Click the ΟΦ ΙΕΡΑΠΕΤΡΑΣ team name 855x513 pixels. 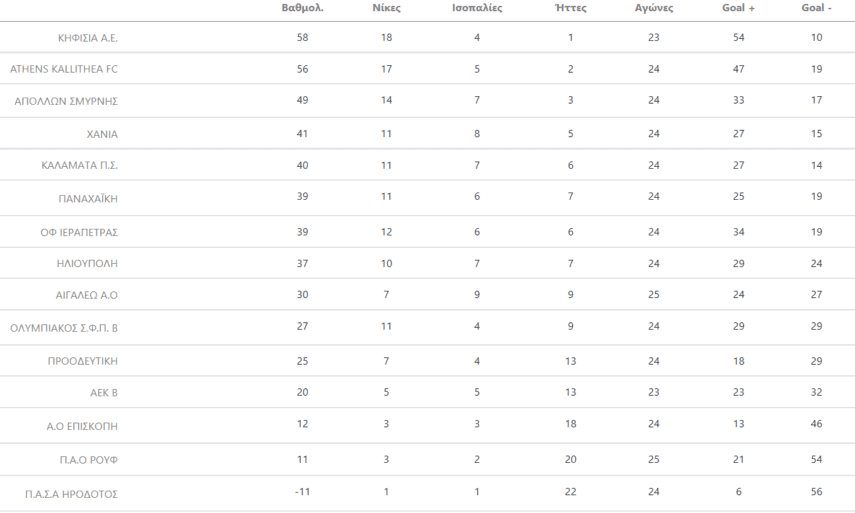pyautogui.click(x=79, y=232)
